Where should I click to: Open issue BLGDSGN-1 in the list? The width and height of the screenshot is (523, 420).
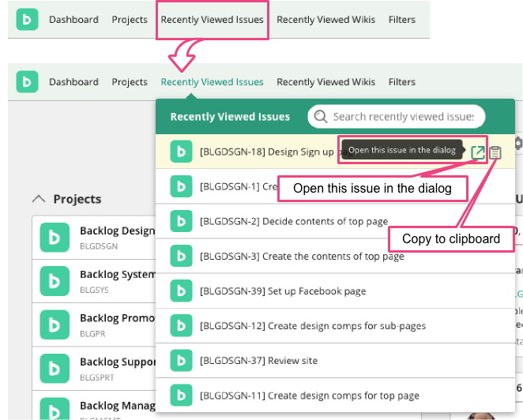coord(239,186)
